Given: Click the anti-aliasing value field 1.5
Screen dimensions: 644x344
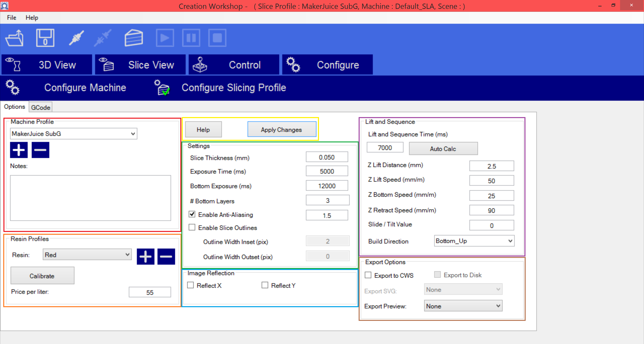Looking at the screenshot, I should [x=327, y=215].
